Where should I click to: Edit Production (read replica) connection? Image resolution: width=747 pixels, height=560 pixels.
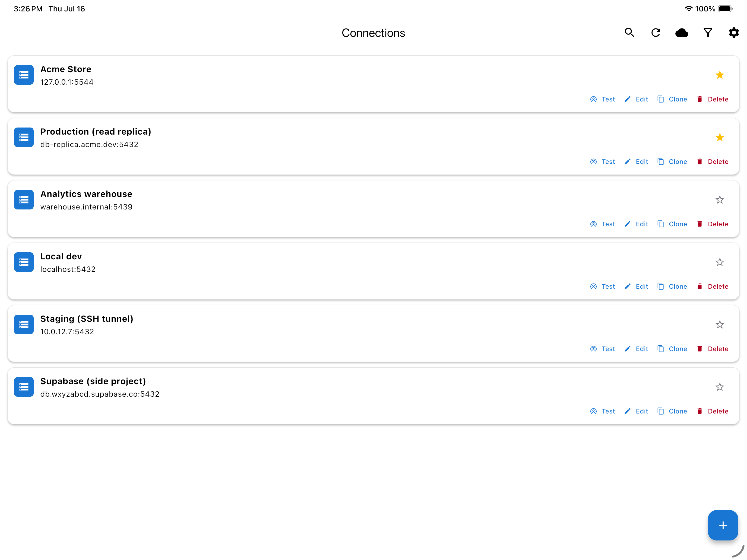point(636,162)
